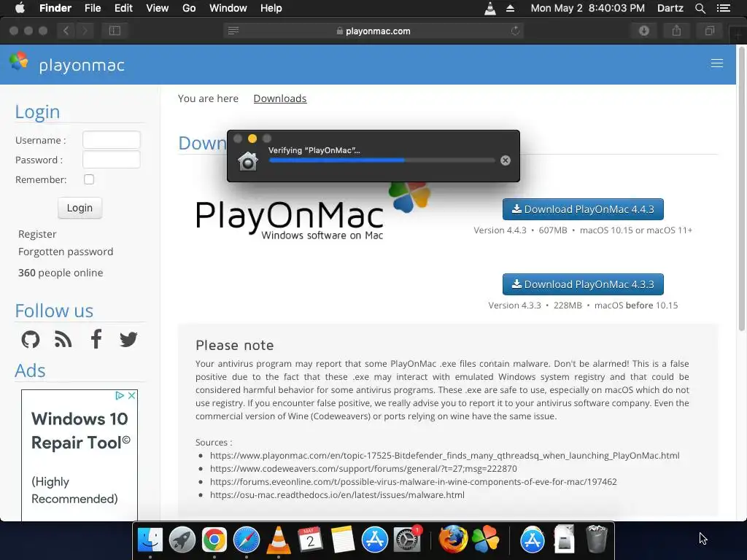Image resolution: width=747 pixels, height=560 pixels.
Task: Open the Trash in the Dock
Action: click(596, 540)
